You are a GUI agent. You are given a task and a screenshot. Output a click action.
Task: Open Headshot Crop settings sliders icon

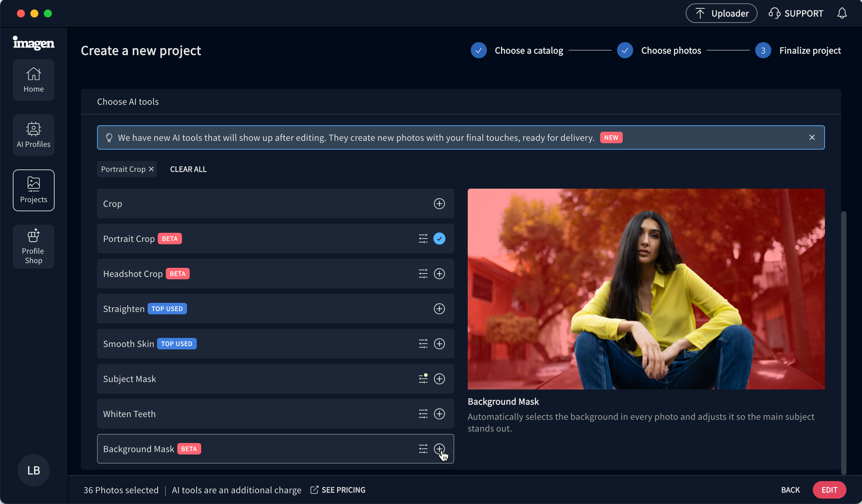coord(423,274)
